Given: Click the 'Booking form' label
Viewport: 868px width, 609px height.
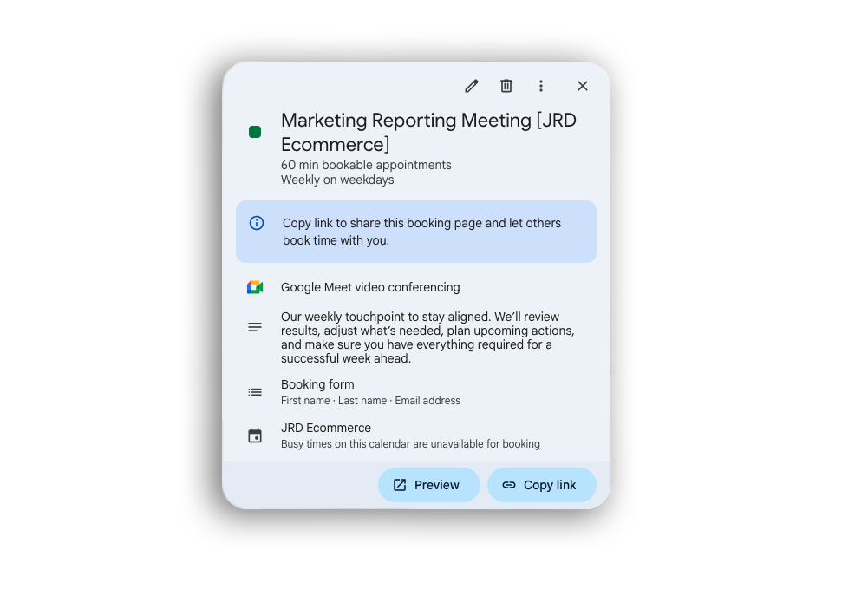Looking at the screenshot, I should coord(317,384).
